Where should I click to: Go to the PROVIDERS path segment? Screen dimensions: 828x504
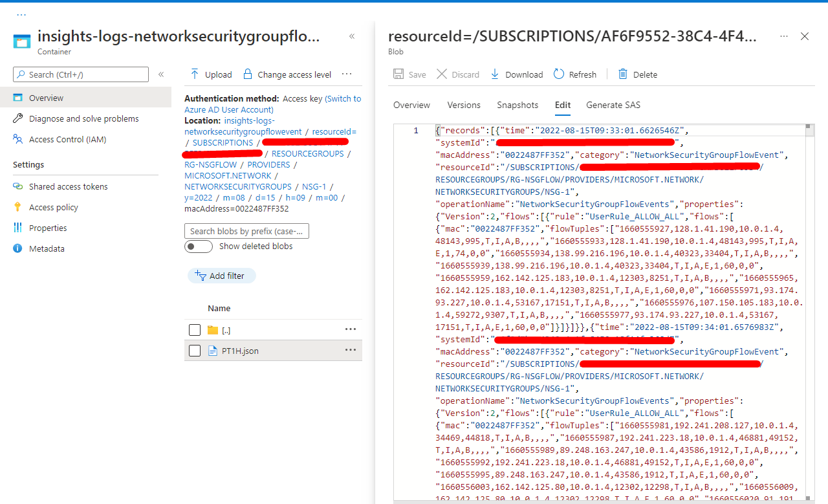pos(268,164)
